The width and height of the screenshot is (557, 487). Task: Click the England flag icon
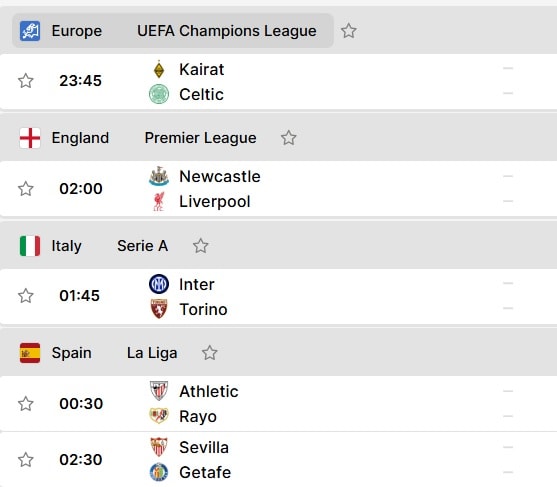30,138
